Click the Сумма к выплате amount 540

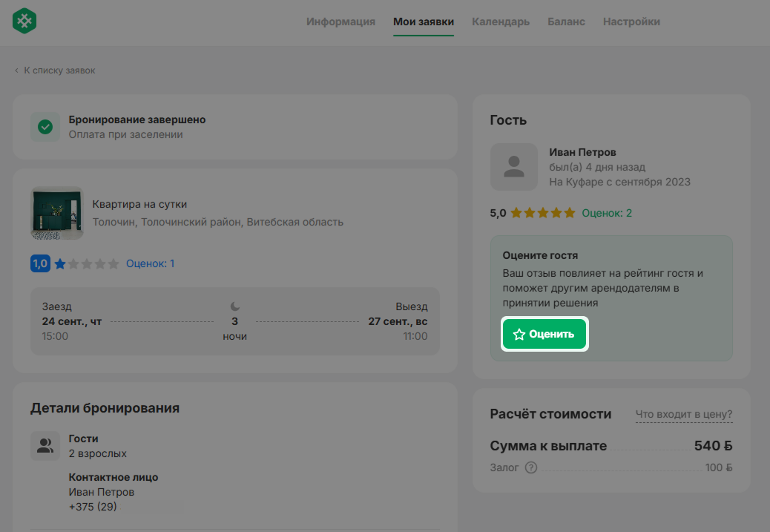(x=713, y=445)
